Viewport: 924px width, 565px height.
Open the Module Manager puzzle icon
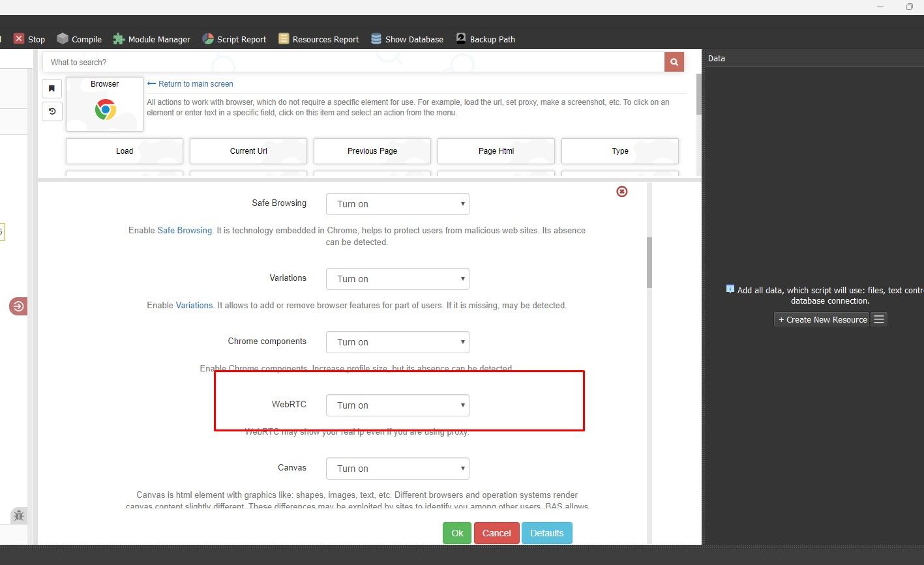(119, 39)
